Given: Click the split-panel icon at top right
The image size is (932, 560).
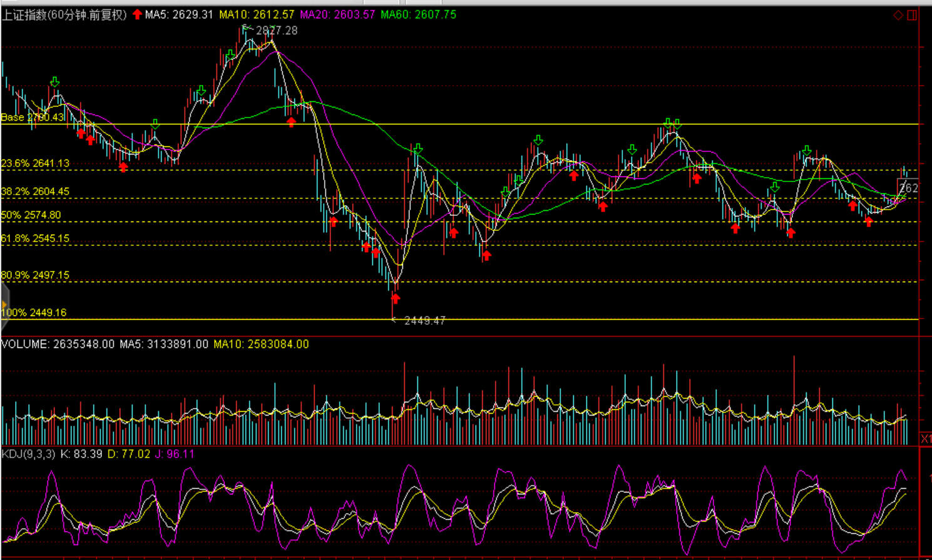Looking at the screenshot, I should (x=912, y=15).
